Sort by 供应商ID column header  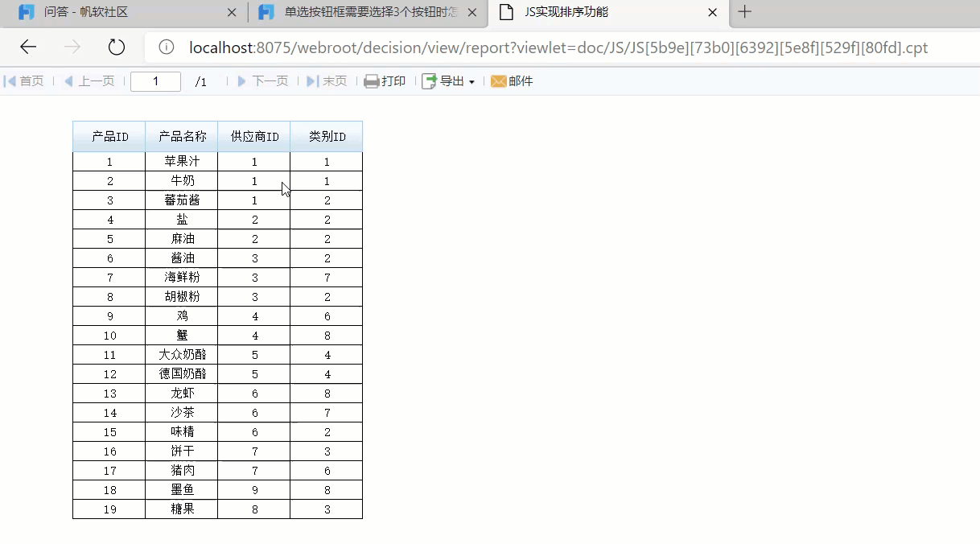pos(254,137)
